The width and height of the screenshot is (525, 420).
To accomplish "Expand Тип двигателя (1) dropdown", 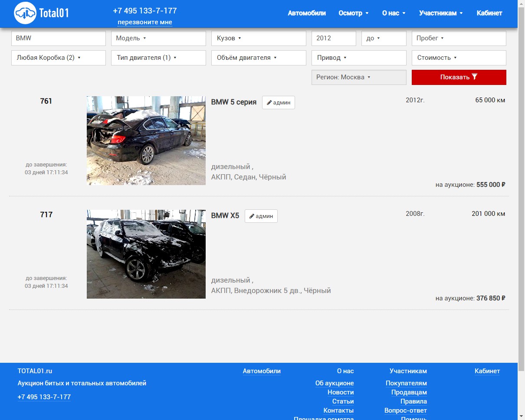I will [x=158, y=58].
